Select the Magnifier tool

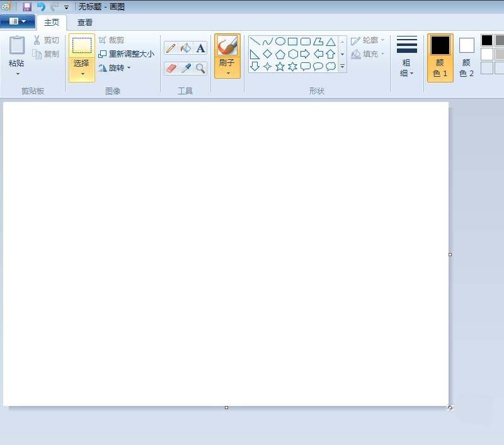click(x=200, y=68)
